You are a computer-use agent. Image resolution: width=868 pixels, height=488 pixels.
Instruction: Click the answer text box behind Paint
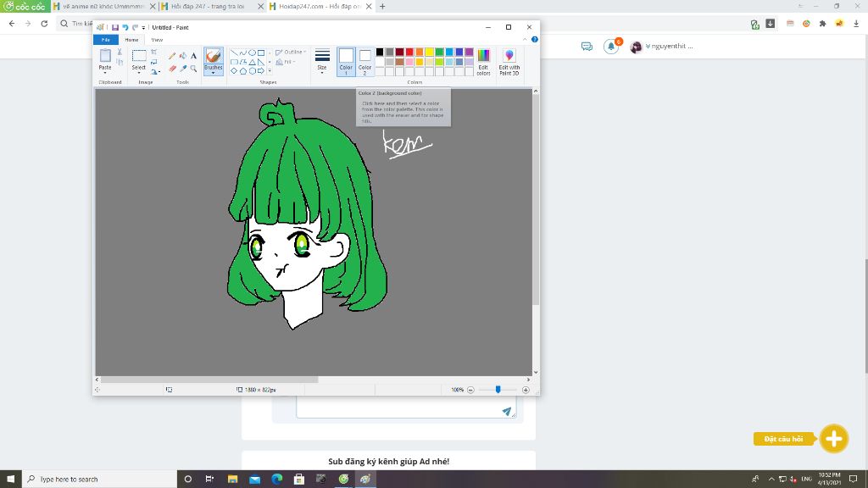pos(406,407)
